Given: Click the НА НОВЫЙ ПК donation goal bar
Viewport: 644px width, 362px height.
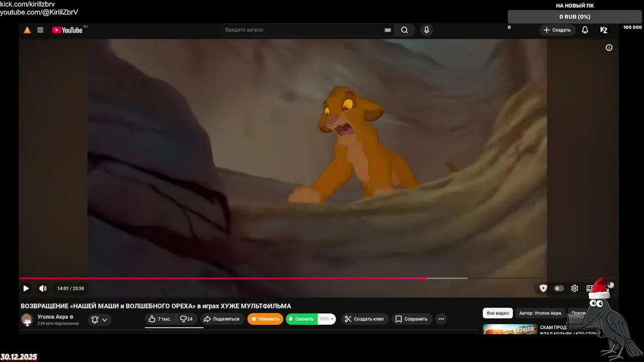Looking at the screenshot, I should click(575, 17).
